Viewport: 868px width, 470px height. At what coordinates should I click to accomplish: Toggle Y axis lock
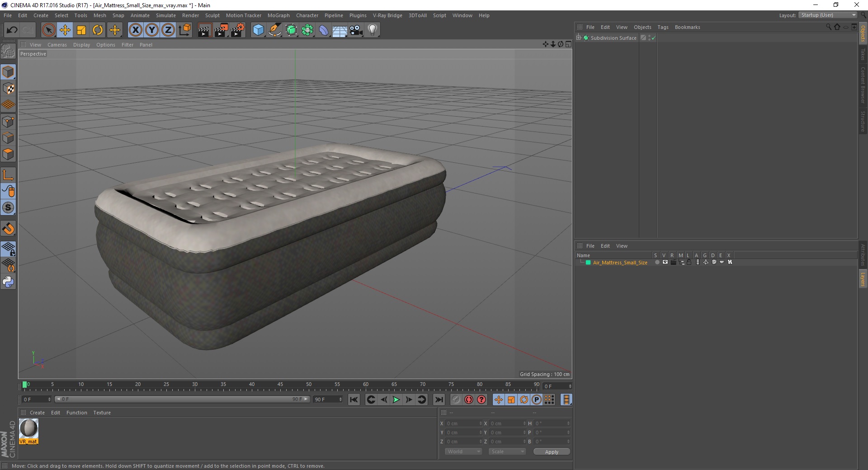(x=152, y=30)
